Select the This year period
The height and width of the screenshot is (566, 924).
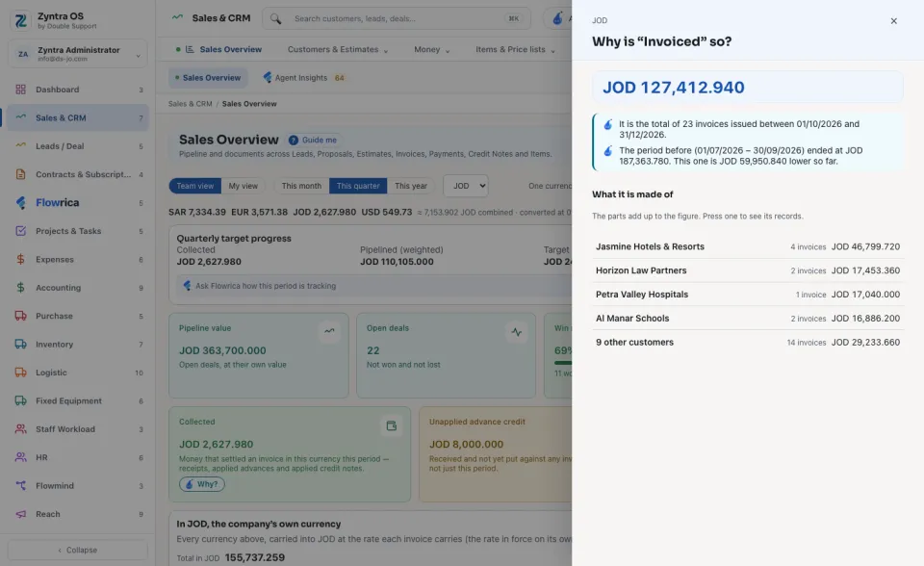pos(411,186)
